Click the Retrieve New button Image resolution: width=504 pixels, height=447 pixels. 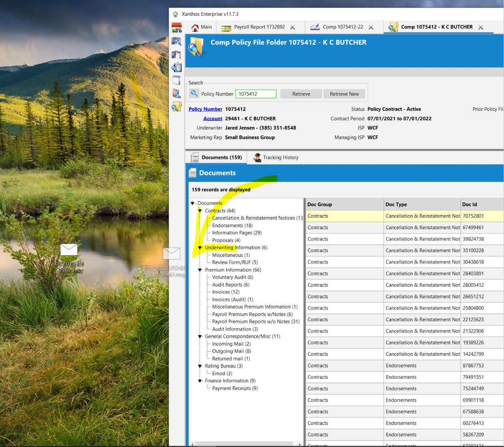[344, 94]
